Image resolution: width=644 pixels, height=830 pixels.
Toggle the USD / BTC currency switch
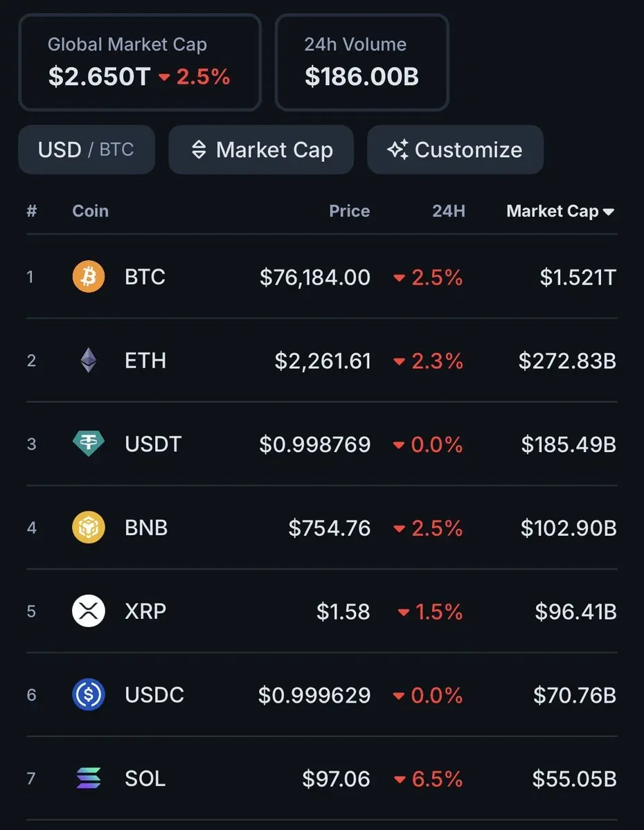[86, 150]
